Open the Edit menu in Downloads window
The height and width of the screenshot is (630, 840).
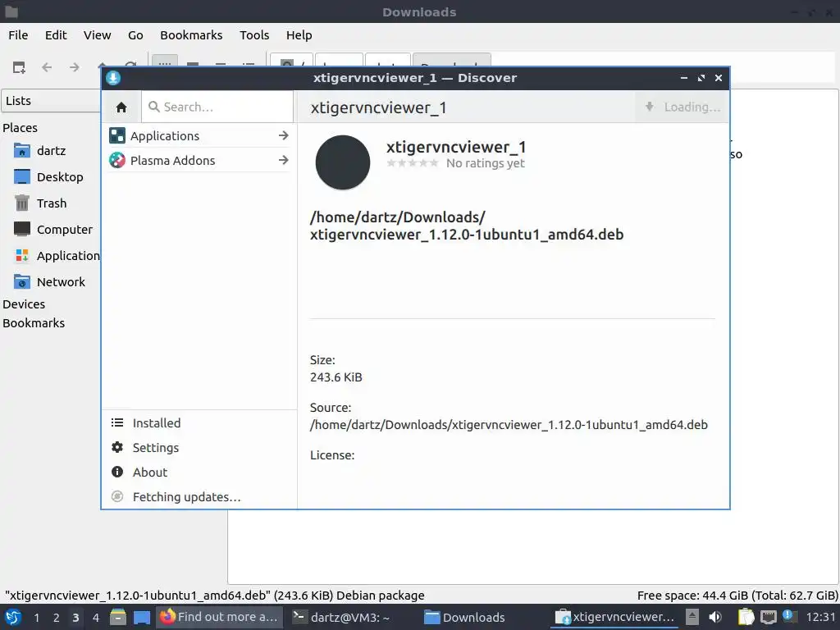coord(56,35)
